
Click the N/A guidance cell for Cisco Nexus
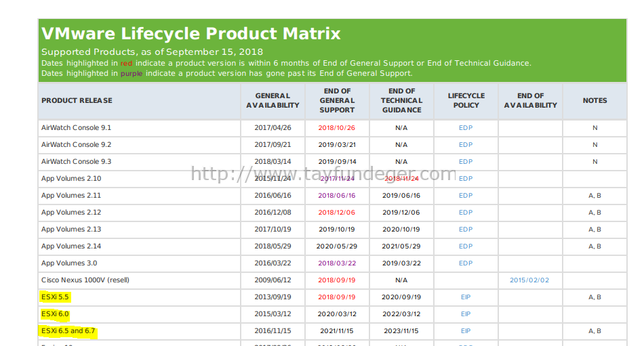pyautogui.click(x=401, y=280)
